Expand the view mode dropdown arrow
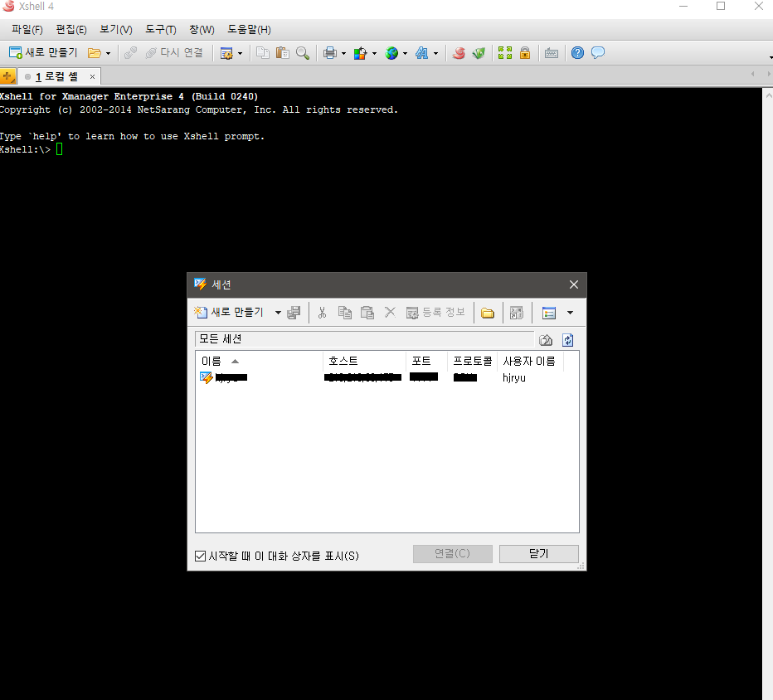This screenshot has height=700, width=773. 571,313
